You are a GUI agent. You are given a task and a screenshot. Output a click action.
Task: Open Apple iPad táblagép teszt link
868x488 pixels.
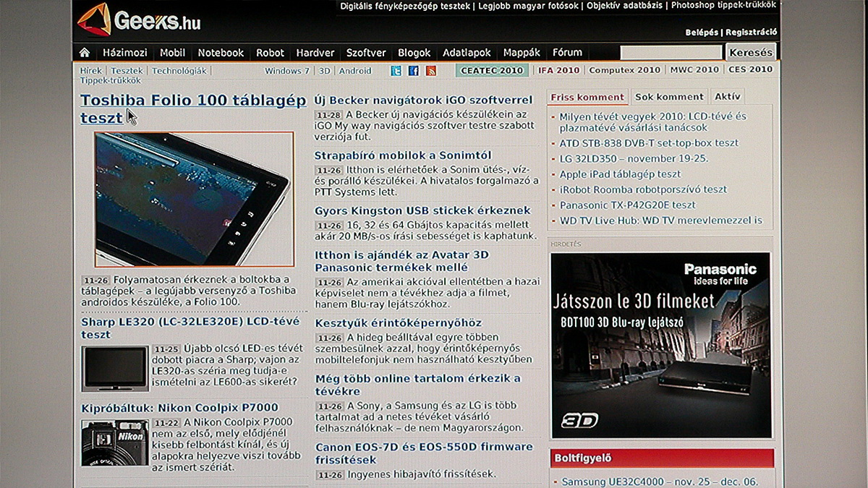click(620, 174)
